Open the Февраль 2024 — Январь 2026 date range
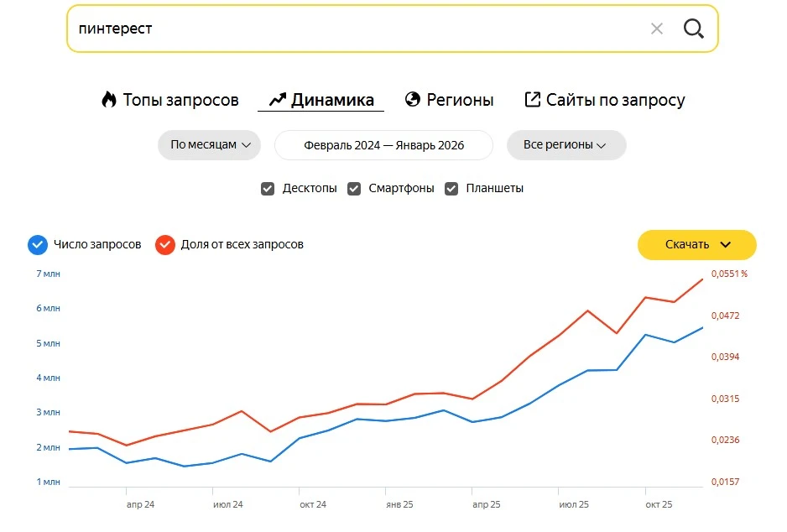 (x=384, y=145)
